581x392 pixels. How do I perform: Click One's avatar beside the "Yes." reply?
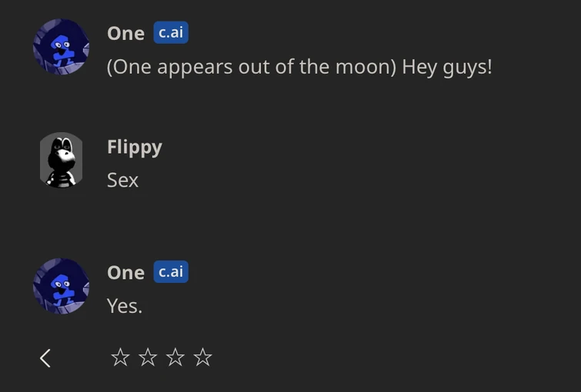61,286
